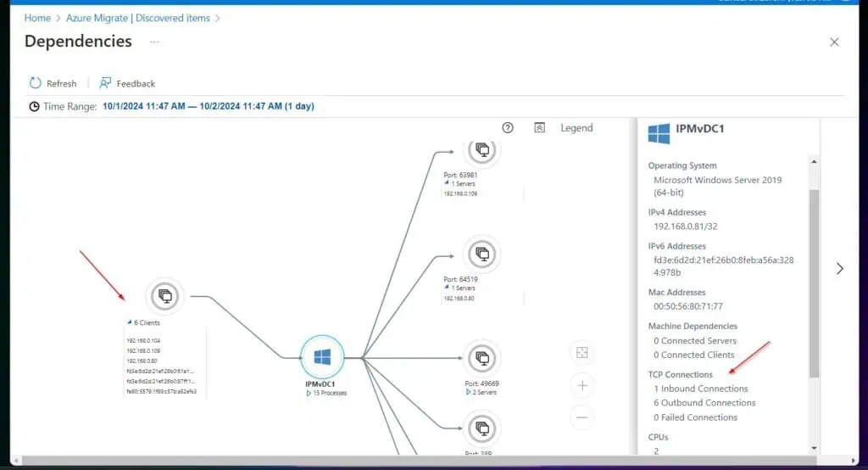Screen dimensions: 868x470
Task: Open the more options ellipsis beside Dependencies
Action: (x=154, y=42)
